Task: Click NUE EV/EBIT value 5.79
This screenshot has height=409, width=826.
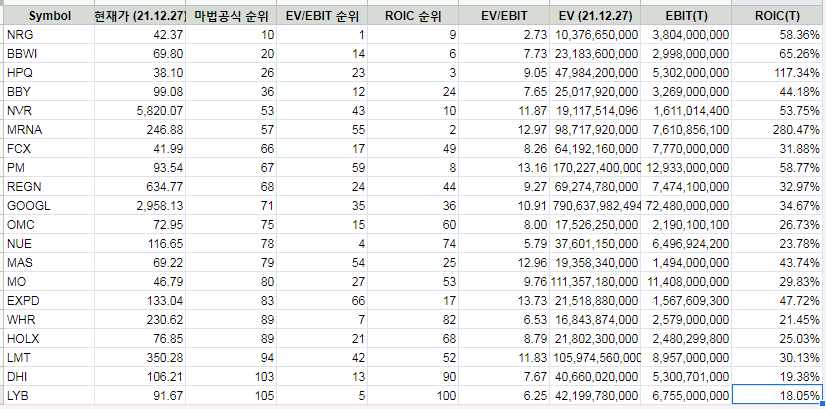Action: [x=504, y=244]
